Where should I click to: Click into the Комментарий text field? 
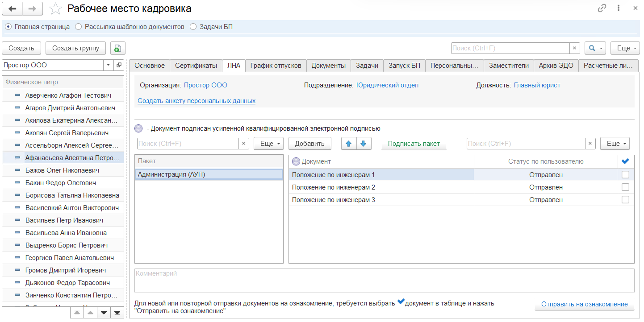click(x=385, y=280)
